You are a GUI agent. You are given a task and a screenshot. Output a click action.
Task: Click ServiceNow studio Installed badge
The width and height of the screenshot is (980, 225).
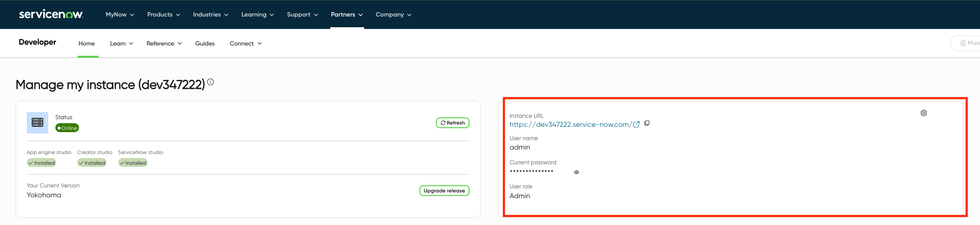click(x=133, y=163)
